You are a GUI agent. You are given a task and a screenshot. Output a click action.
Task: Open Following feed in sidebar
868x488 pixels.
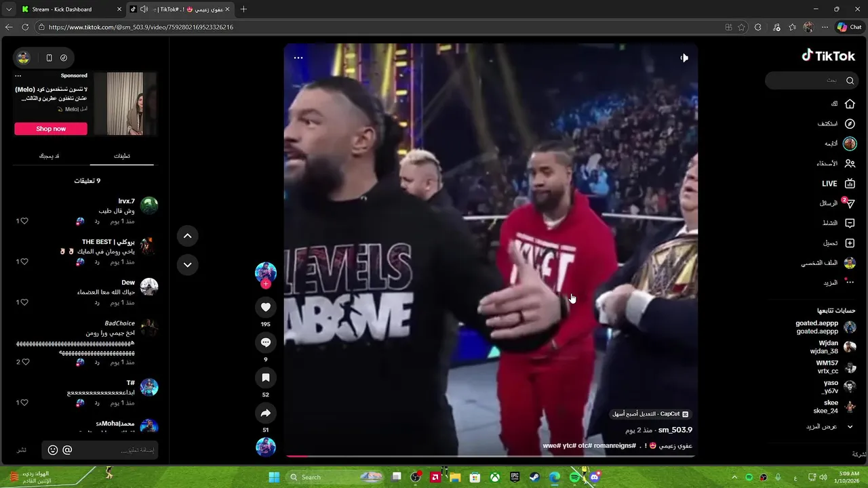[x=840, y=144]
